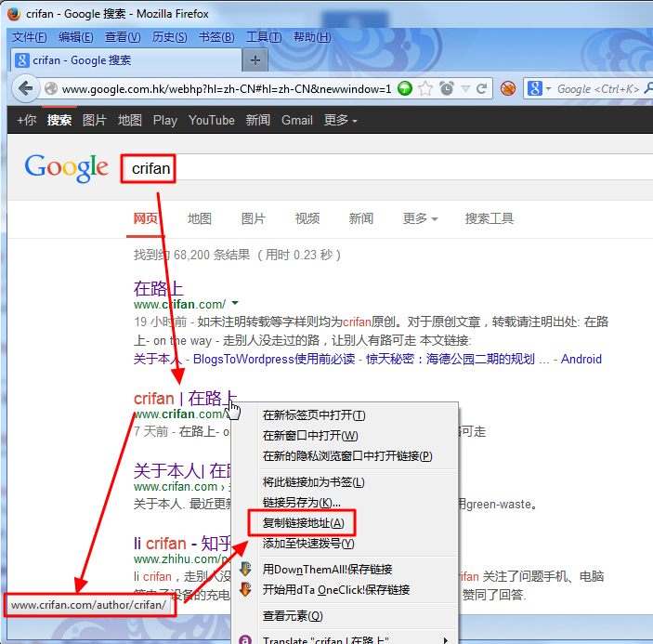The image size is (653, 644).
Task: Click the 搜索工具 button
Action: (490, 218)
